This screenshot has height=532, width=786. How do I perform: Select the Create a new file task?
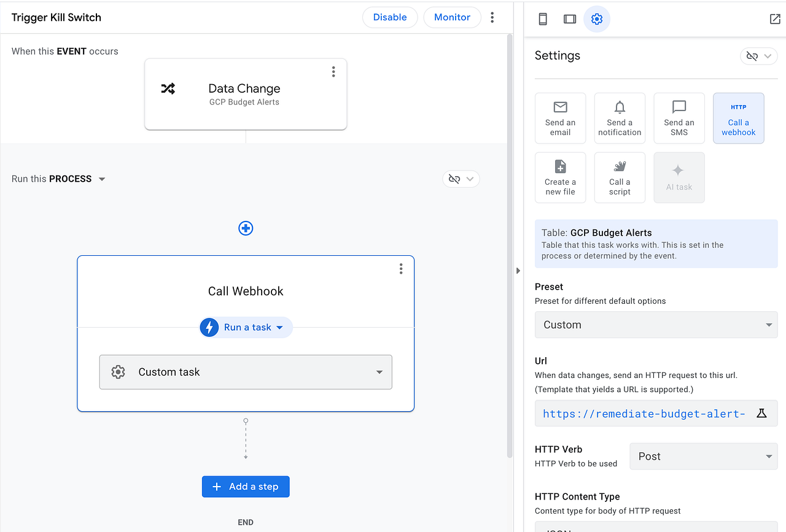560,177
